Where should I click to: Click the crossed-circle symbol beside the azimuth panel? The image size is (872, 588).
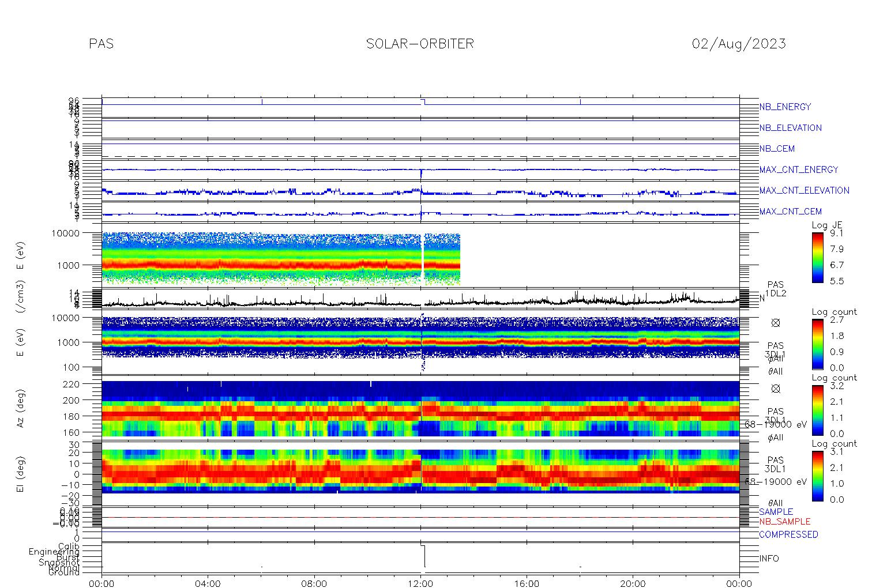pyautogui.click(x=776, y=389)
